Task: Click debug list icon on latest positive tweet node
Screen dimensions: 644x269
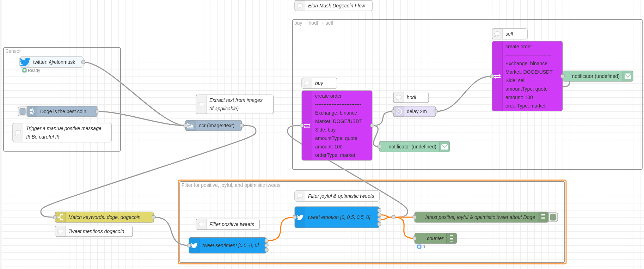Action: (x=543, y=217)
